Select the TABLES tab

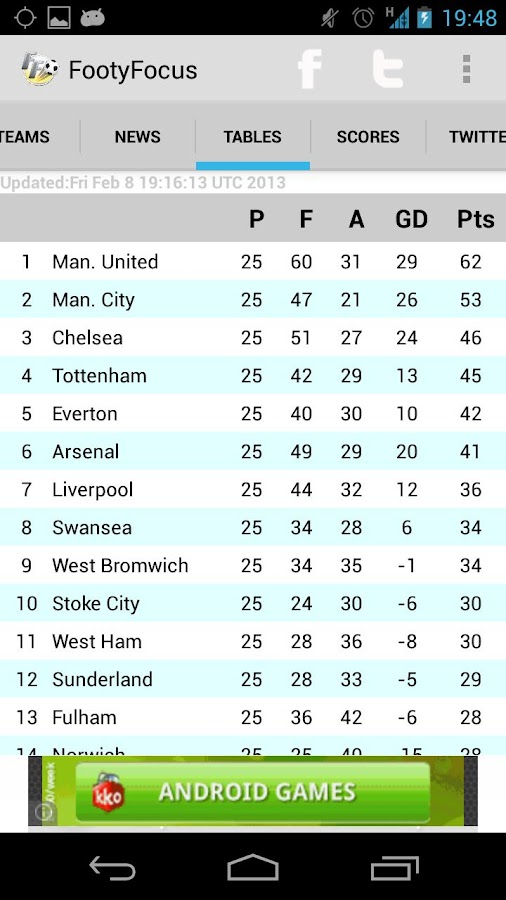coord(252,137)
